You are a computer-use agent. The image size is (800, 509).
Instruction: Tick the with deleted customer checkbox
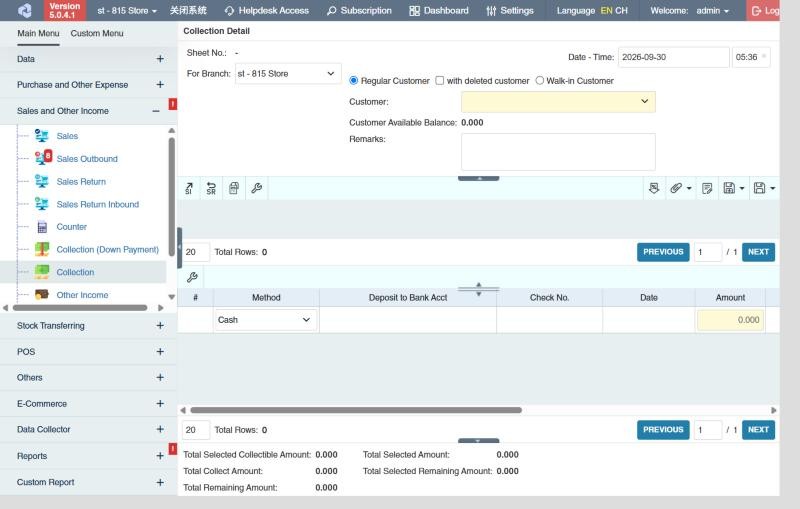(440, 81)
